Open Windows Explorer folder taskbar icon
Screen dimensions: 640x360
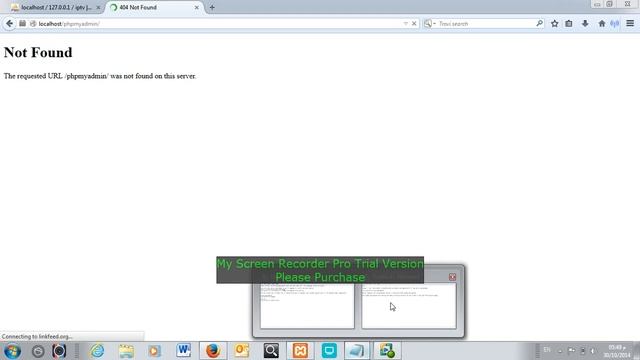pos(126,351)
